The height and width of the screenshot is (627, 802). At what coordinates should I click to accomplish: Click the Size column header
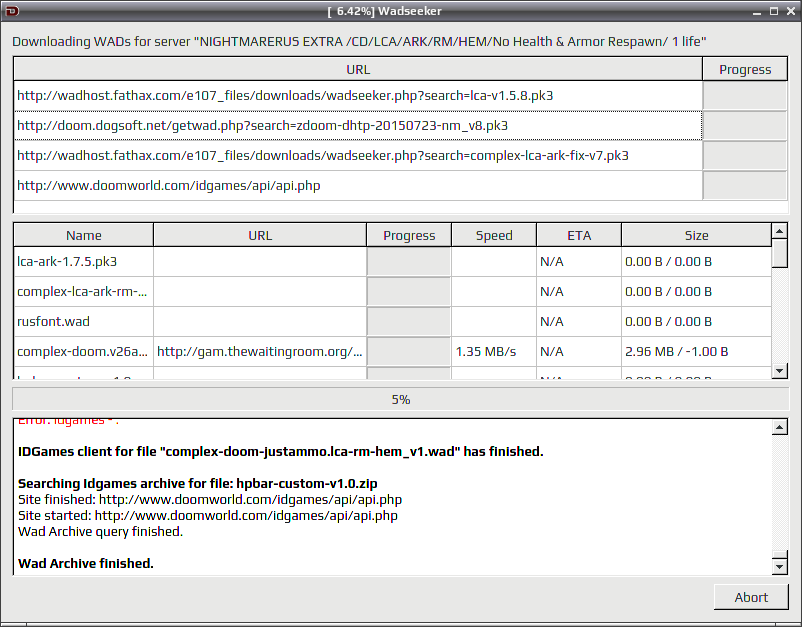point(696,235)
